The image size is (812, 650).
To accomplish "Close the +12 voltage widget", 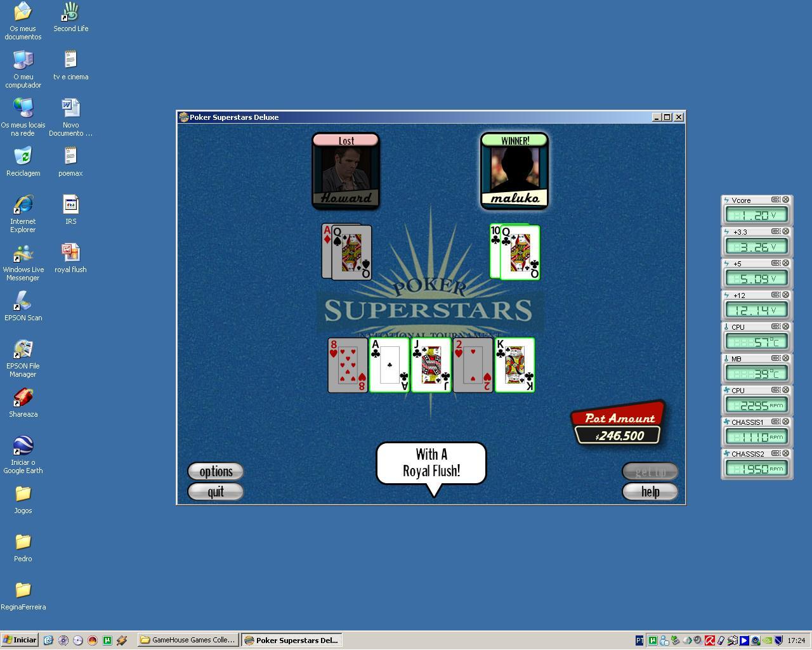I will [785, 295].
